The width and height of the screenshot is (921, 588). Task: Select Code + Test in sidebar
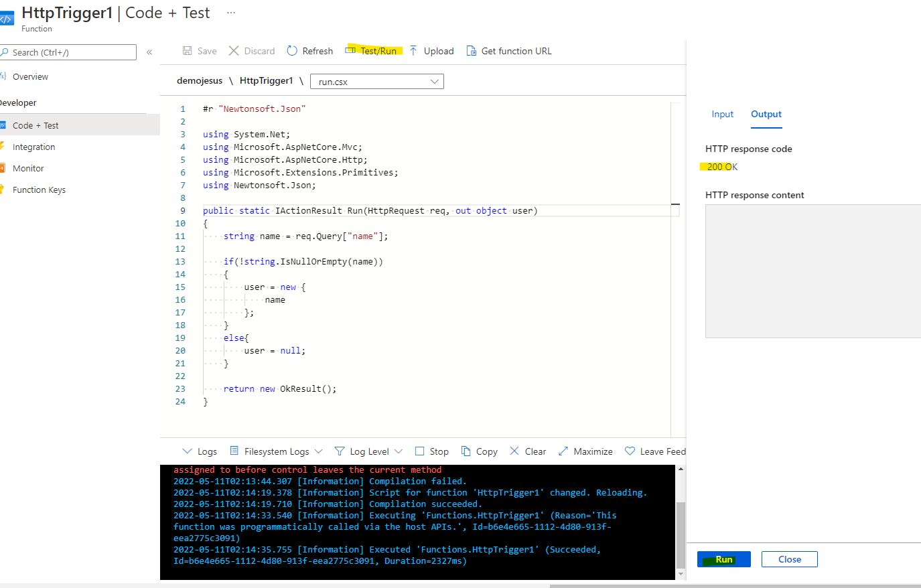(x=36, y=125)
